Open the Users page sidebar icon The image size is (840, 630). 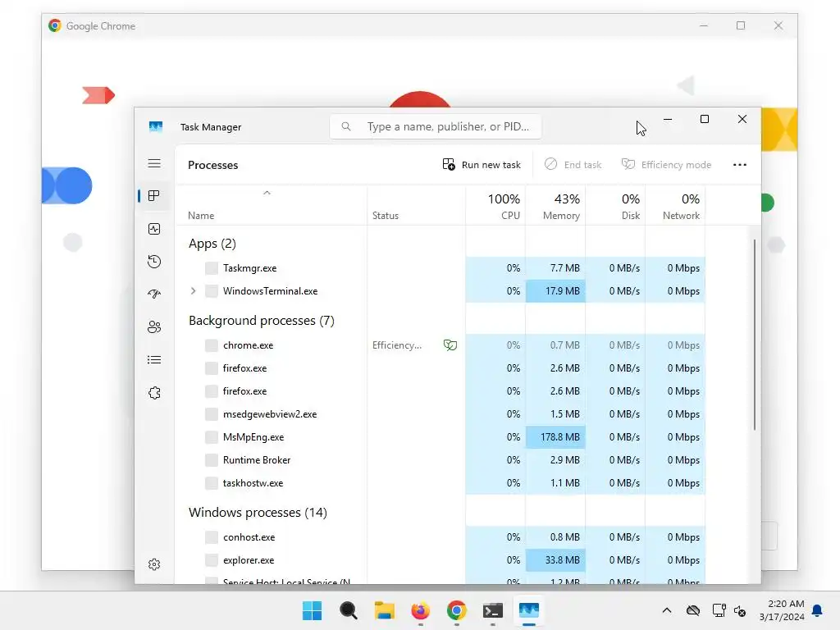(154, 326)
